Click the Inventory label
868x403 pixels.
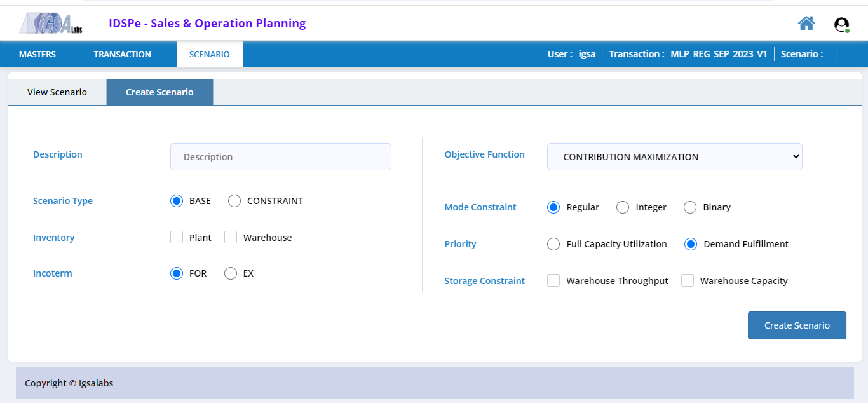[x=54, y=238]
